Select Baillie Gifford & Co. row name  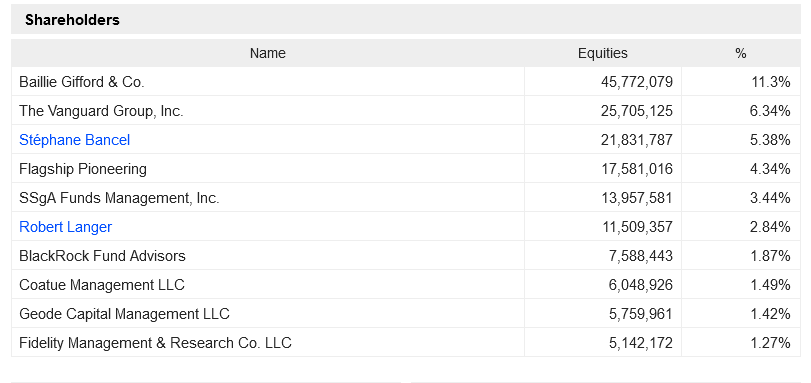(x=82, y=82)
